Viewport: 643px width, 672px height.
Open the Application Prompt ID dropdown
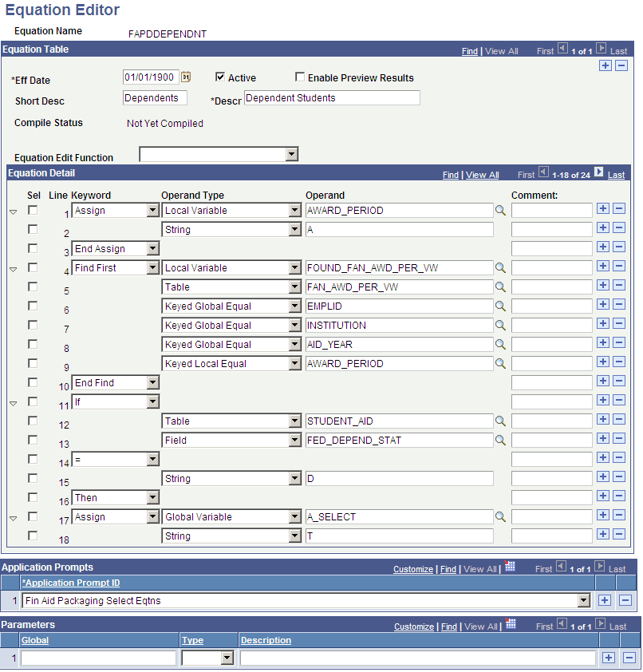point(585,600)
